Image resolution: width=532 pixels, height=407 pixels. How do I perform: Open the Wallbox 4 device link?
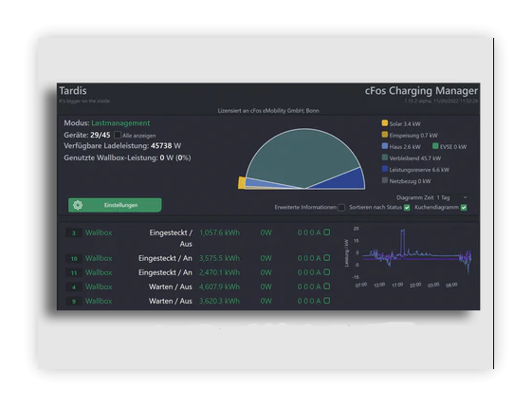[99, 287]
